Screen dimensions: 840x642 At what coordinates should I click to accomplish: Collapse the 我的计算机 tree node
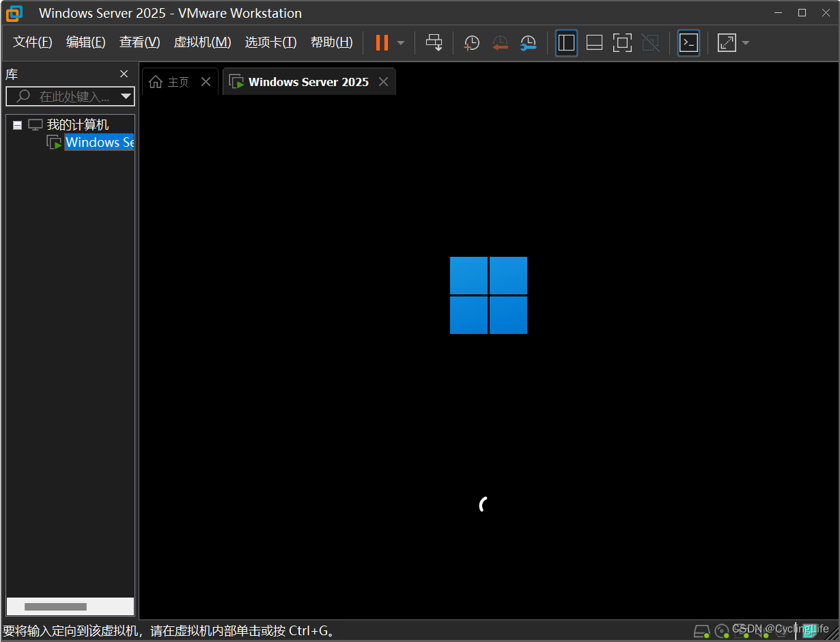[x=17, y=125]
